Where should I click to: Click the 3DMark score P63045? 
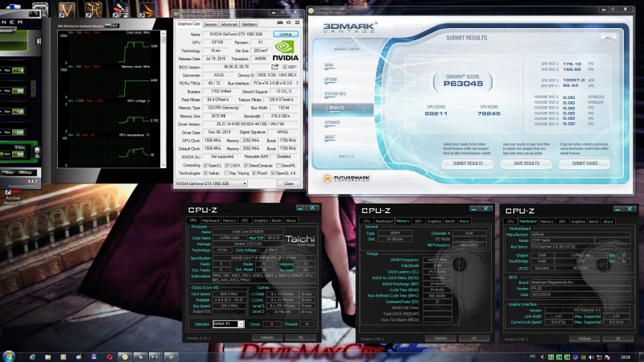tap(463, 84)
